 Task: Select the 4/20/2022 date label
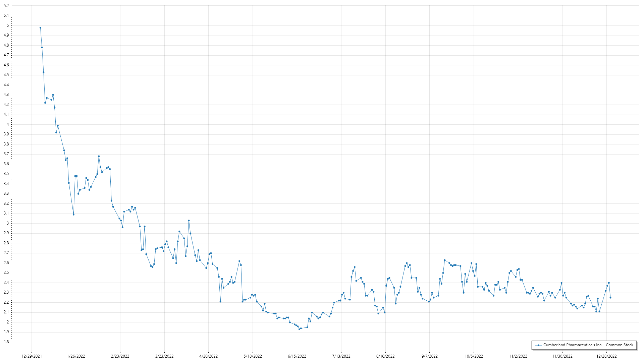(209, 356)
